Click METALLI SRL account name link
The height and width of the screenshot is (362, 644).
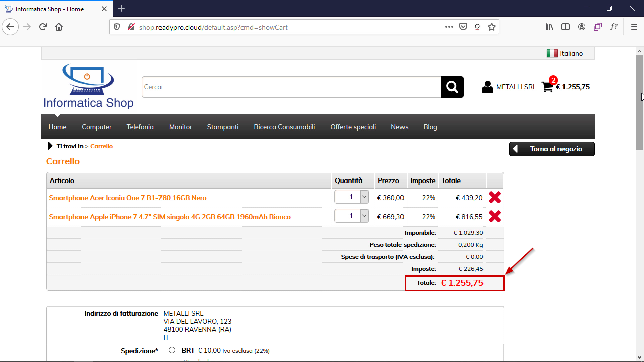[516, 87]
